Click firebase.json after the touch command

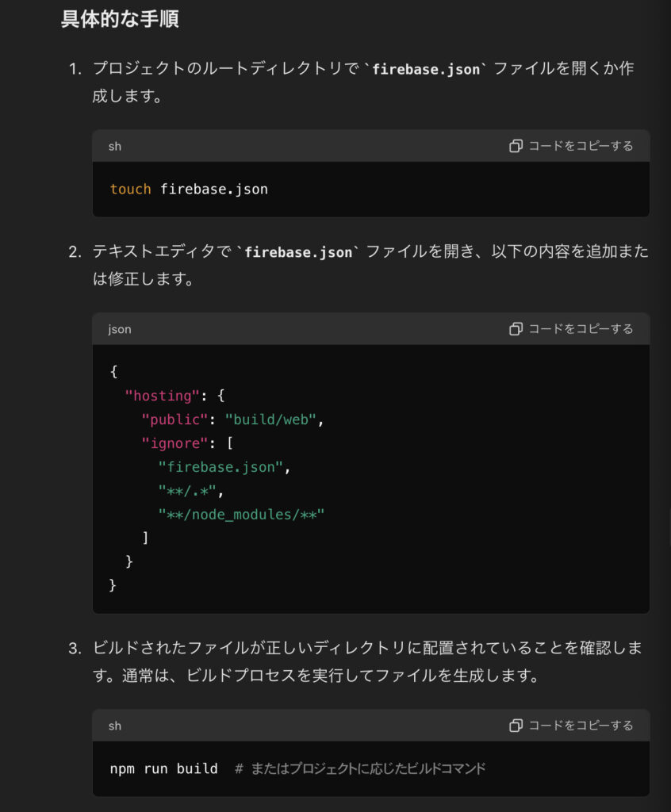tap(214, 190)
